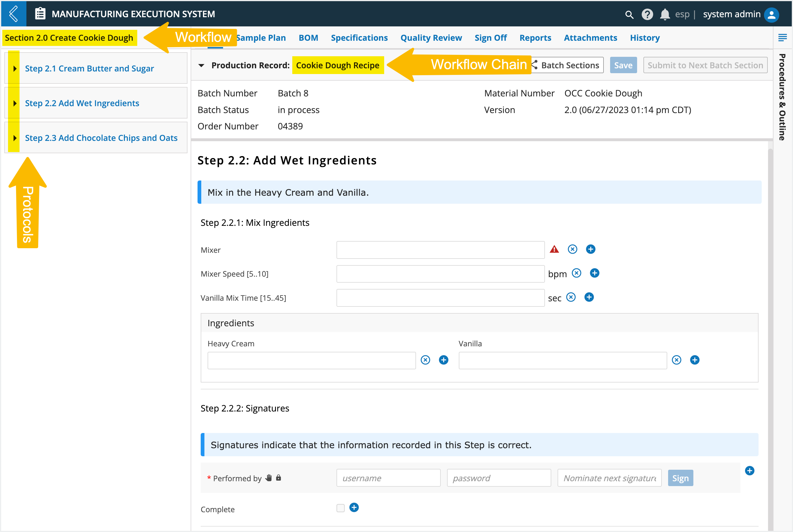Open the Specifications tab
This screenshot has width=793, height=532.
359,38
